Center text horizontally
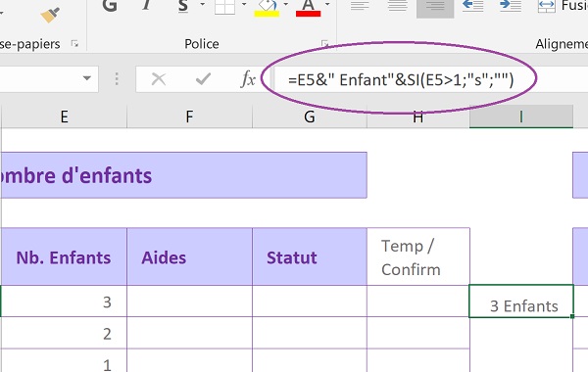588x372 pixels. tap(398, 7)
